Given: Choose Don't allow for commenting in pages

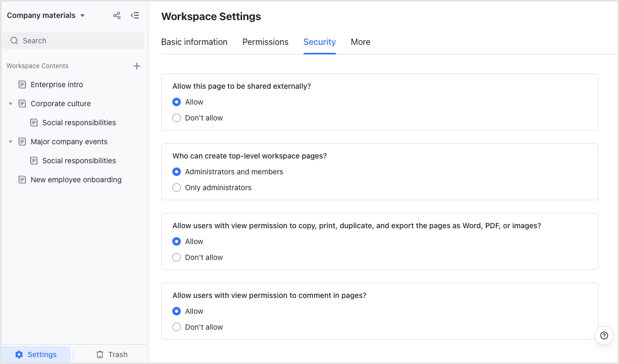Looking at the screenshot, I should point(177,327).
